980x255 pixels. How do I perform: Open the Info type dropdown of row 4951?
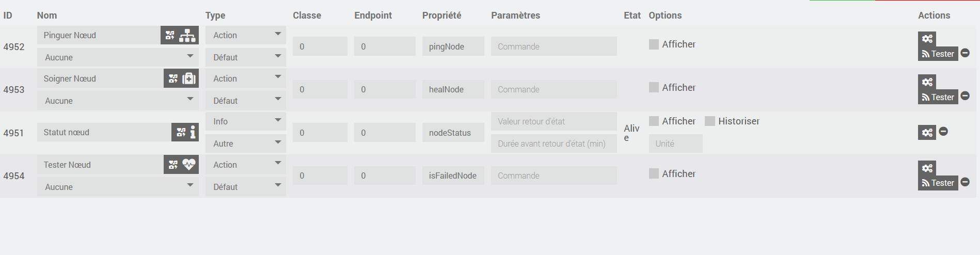(245, 121)
